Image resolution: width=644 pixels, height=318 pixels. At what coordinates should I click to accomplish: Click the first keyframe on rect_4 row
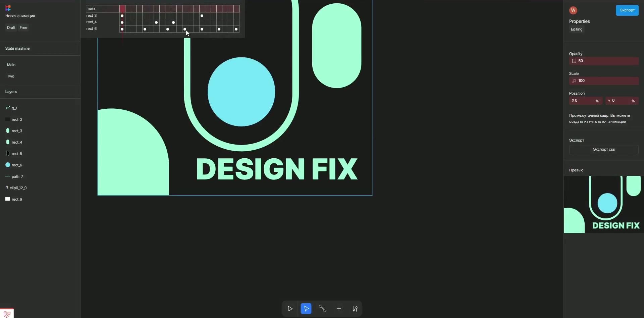(x=122, y=22)
